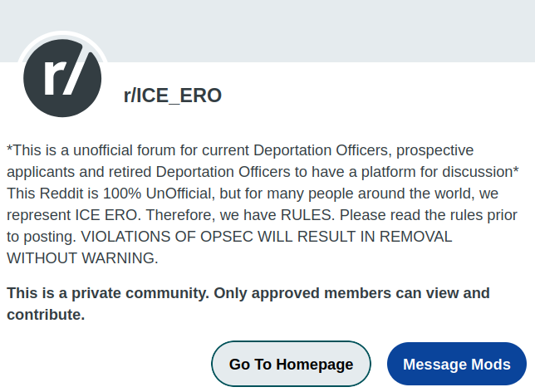Go to the Reddit homepage
535x392 pixels.
pos(291,364)
